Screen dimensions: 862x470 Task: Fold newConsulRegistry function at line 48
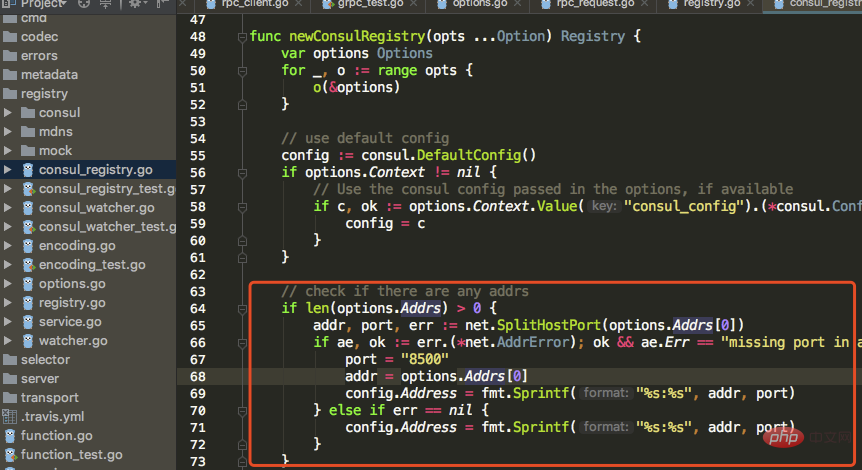242,37
